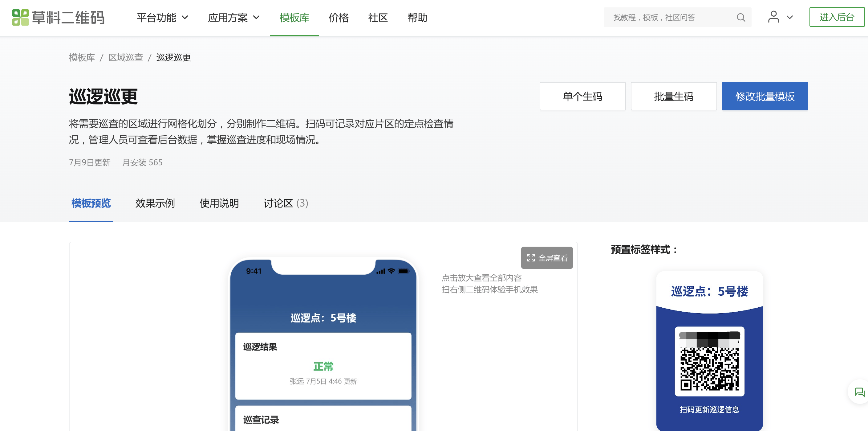Click the 区域巡查 breadcrumb link
This screenshot has height=431, width=868.
point(126,58)
